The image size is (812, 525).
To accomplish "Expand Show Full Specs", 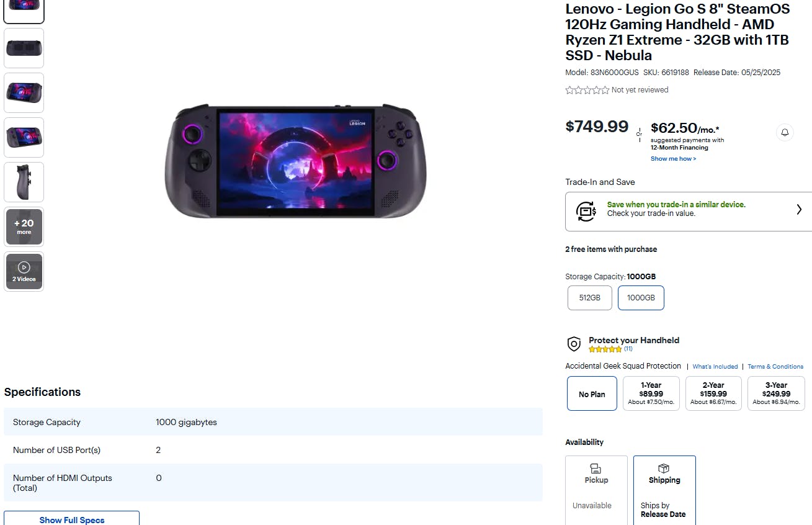I will click(72, 519).
